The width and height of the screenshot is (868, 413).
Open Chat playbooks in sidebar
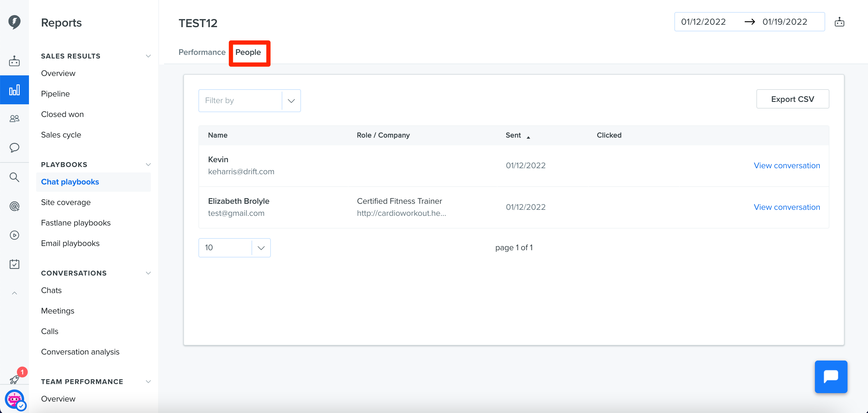point(93,182)
